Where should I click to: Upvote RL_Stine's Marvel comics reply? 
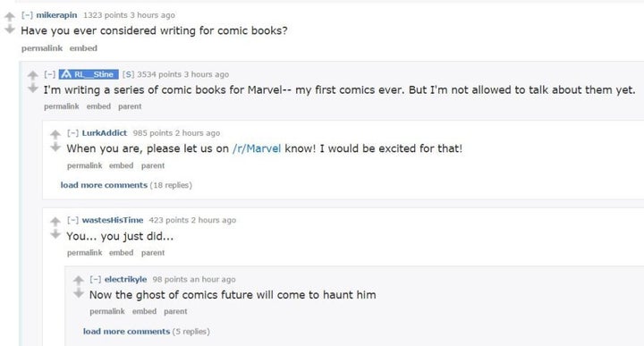[x=32, y=75]
